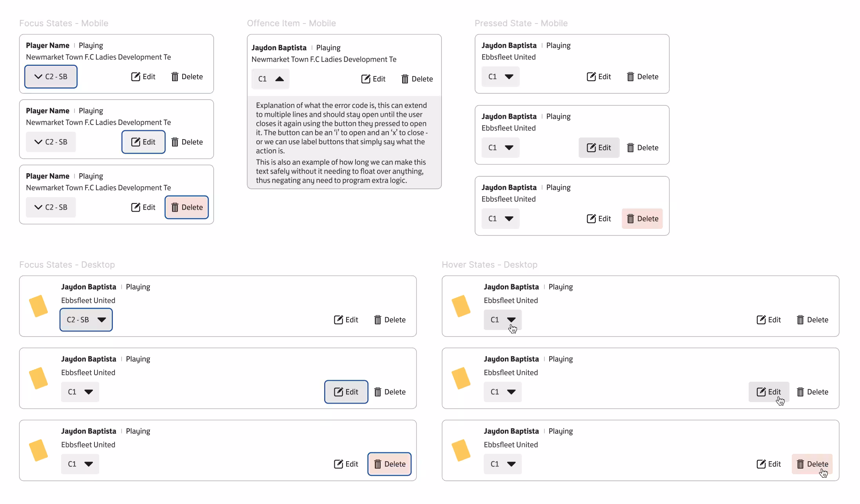Screen dimensions: 860x504
Task: Click Delete trash icon in second Focus States - Desktop card
Action: coord(377,392)
